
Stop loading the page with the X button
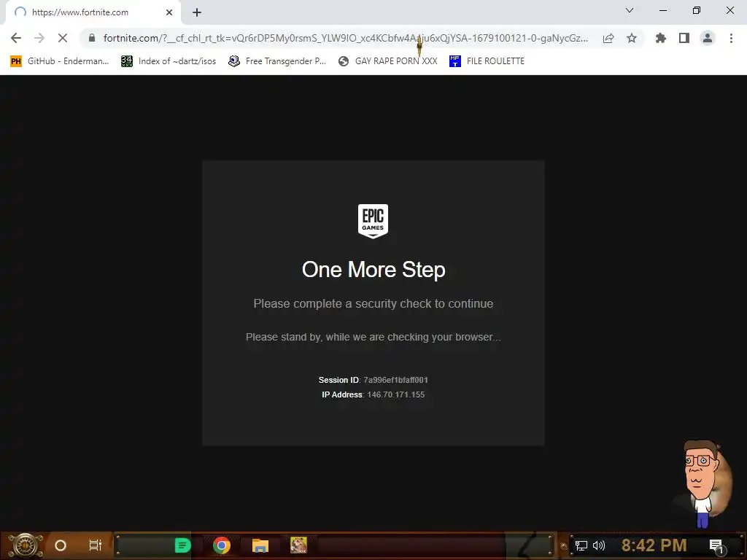[x=63, y=38]
